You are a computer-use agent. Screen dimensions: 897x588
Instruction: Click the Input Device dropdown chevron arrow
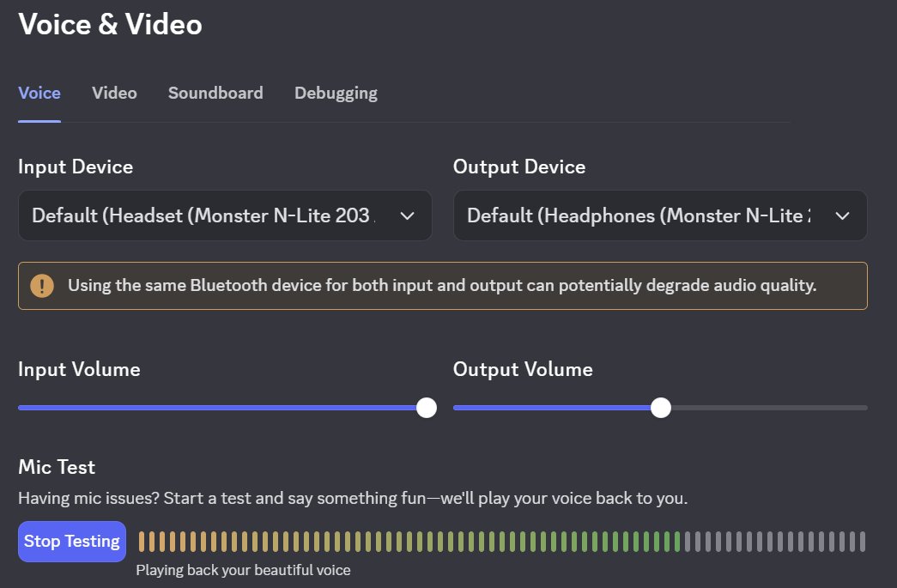click(x=408, y=216)
